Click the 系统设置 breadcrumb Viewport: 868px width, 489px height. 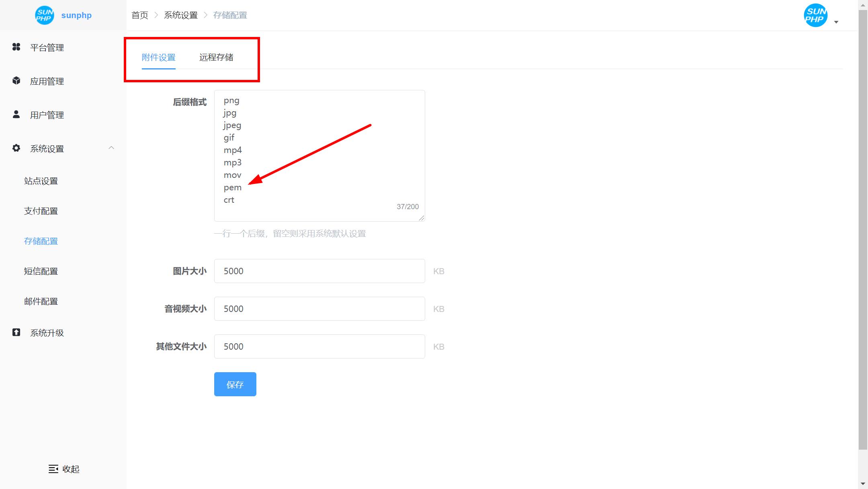click(181, 15)
